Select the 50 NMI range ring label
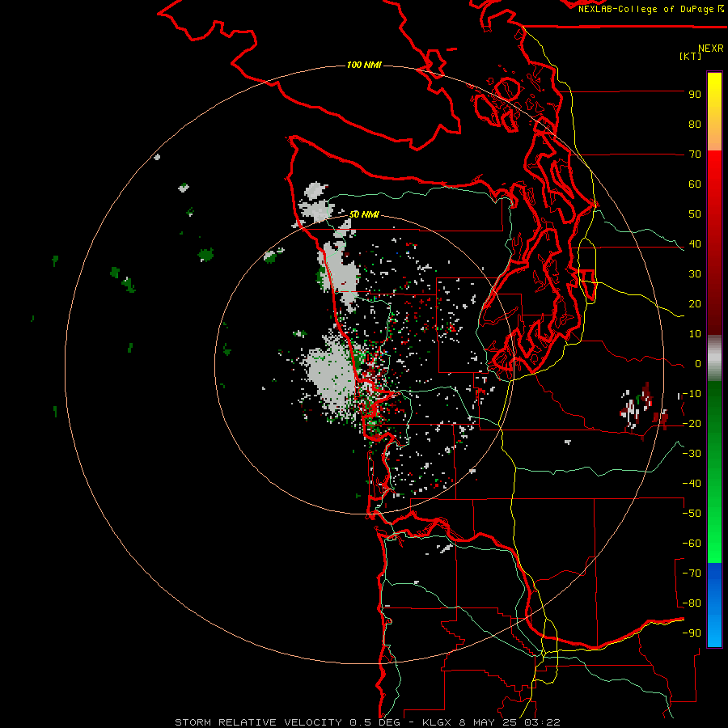 click(x=364, y=214)
